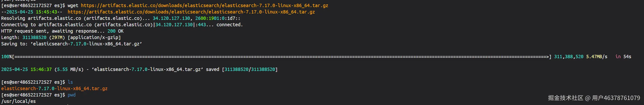
Task: Click the 掘金技术社区 watermark text
Action: pos(566,98)
